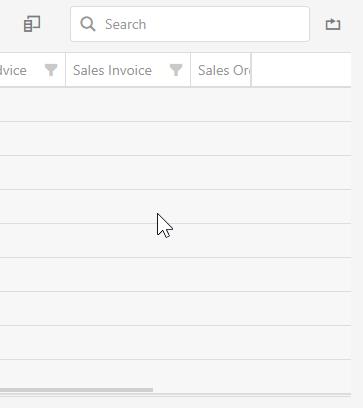
Task: Select the first empty grid row
Action: click(175, 105)
